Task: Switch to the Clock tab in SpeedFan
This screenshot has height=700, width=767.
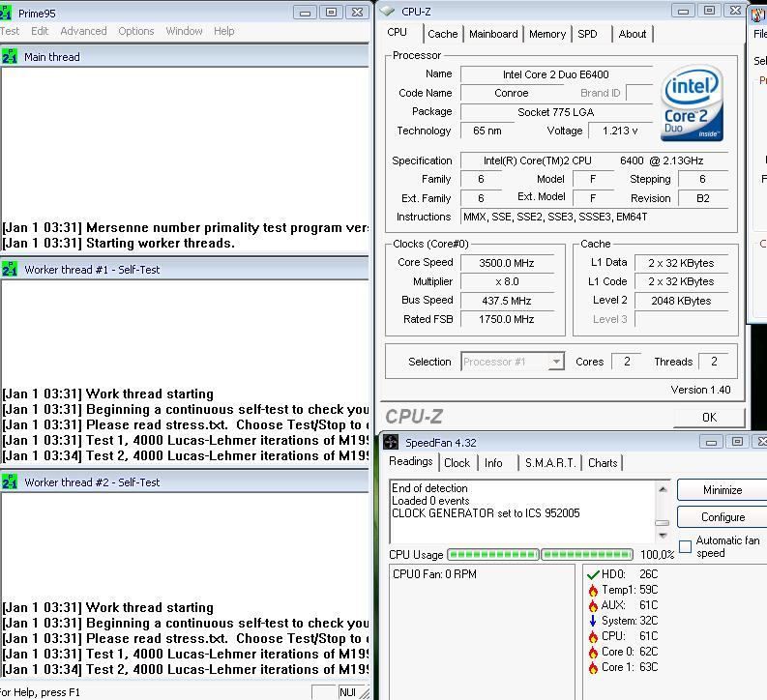Action: pos(457,463)
